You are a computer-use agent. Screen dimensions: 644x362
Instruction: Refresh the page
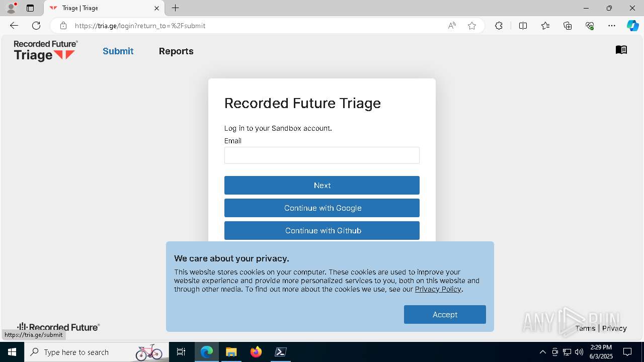(36, 26)
